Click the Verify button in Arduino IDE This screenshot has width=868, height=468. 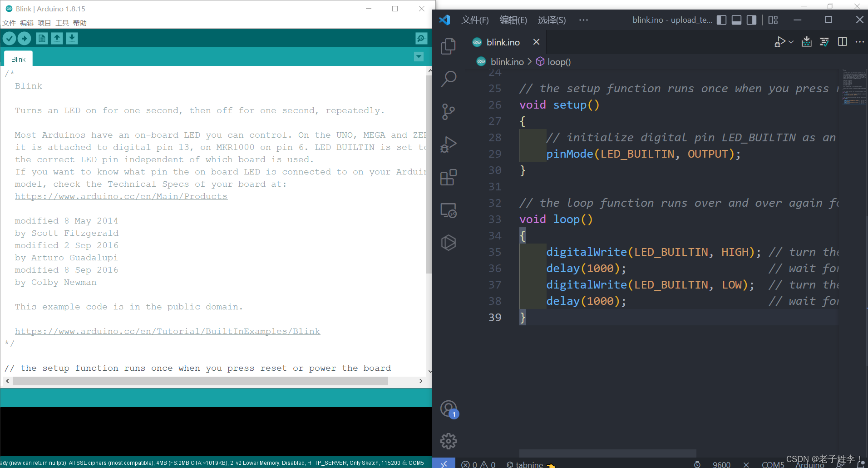[x=10, y=39]
